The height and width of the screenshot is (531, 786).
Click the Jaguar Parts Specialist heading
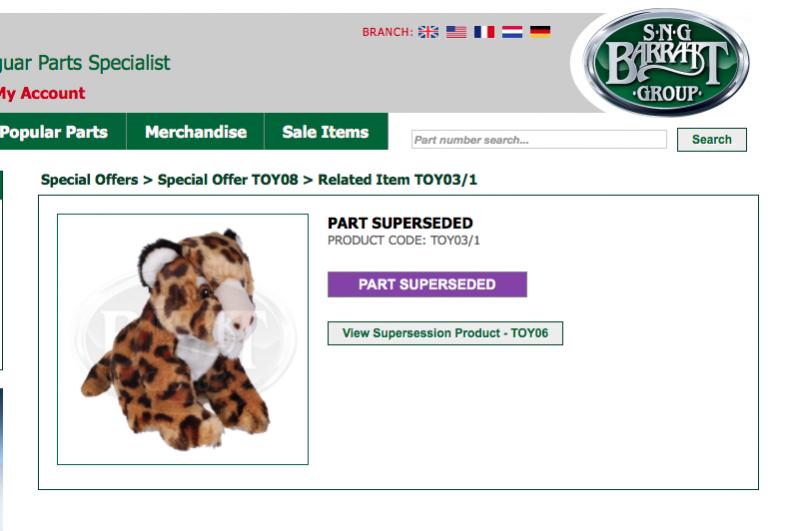point(85,63)
